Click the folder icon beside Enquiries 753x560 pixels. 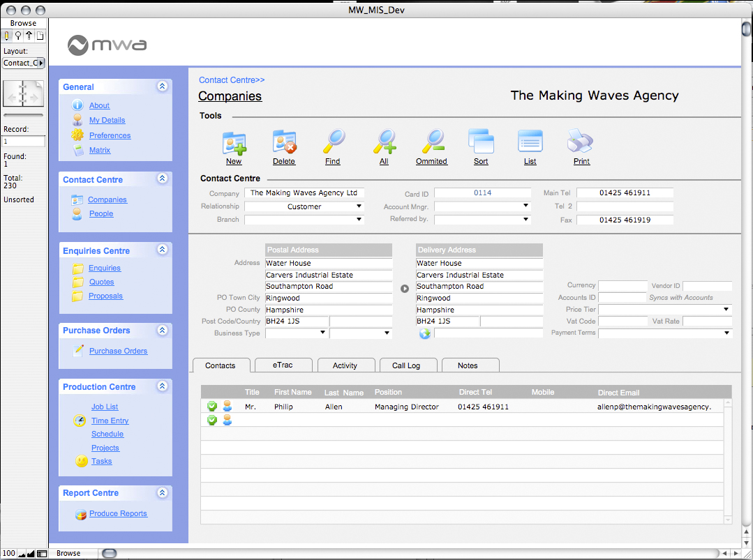coord(77,268)
